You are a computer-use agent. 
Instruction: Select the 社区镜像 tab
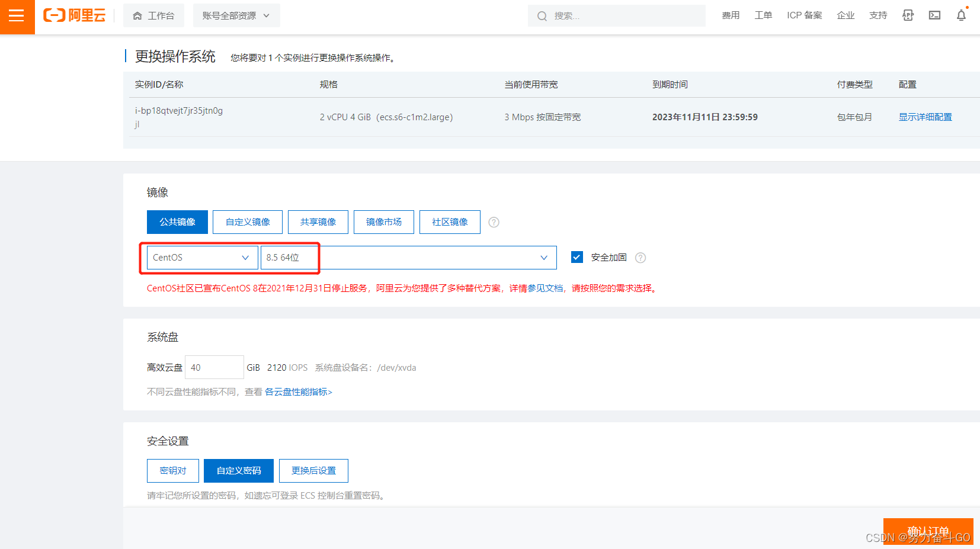pos(450,222)
